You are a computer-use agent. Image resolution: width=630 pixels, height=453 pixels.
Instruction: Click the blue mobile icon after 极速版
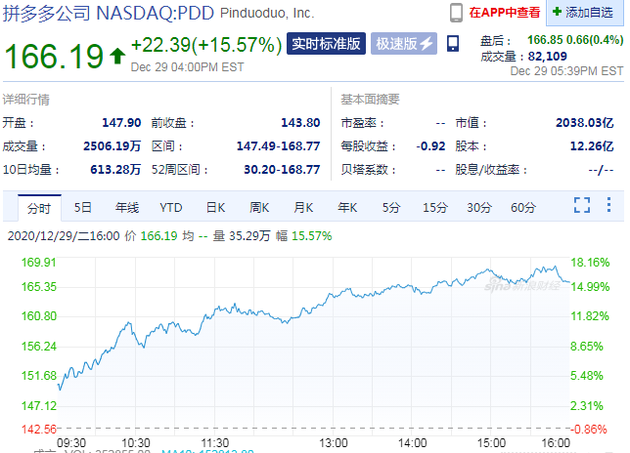(453, 43)
